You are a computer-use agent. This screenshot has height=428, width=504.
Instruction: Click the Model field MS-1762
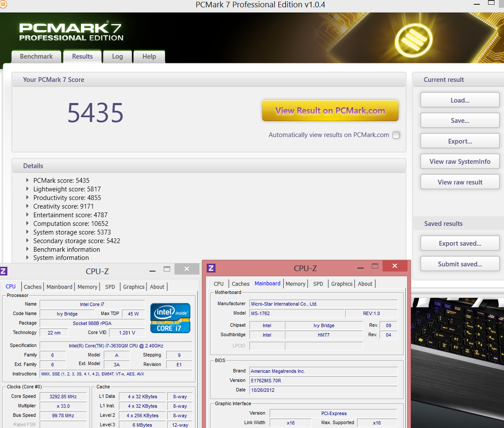(297, 313)
